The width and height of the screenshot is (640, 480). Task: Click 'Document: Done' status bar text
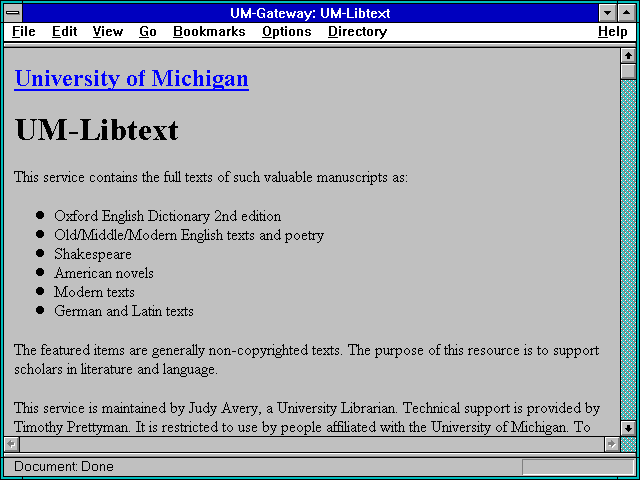(64, 467)
